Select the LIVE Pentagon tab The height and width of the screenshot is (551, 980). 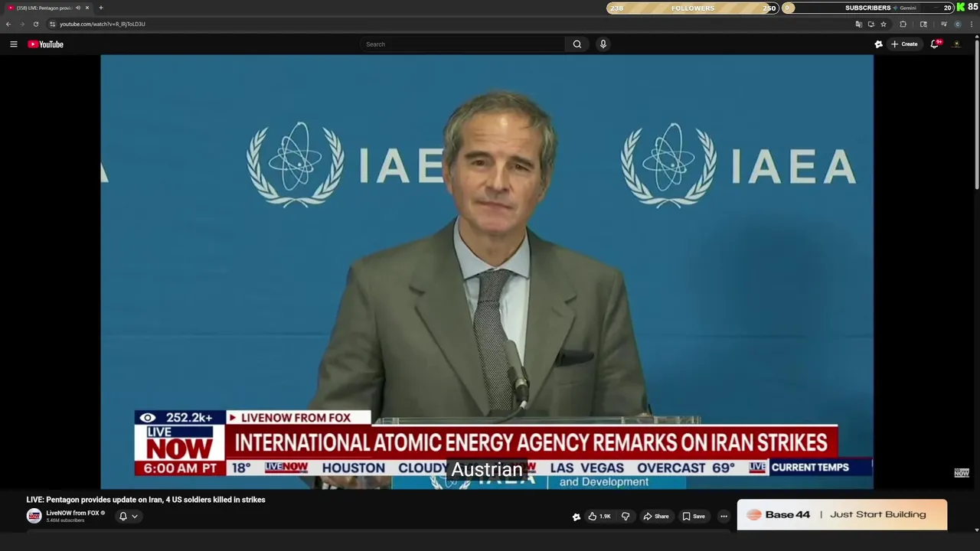pyautogui.click(x=47, y=8)
